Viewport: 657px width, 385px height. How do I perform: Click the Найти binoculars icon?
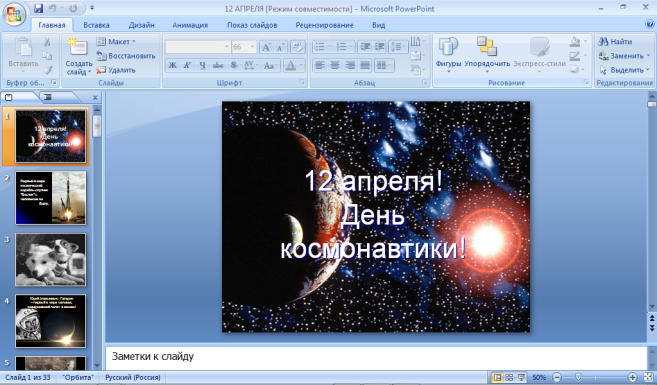pyautogui.click(x=603, y=41)
